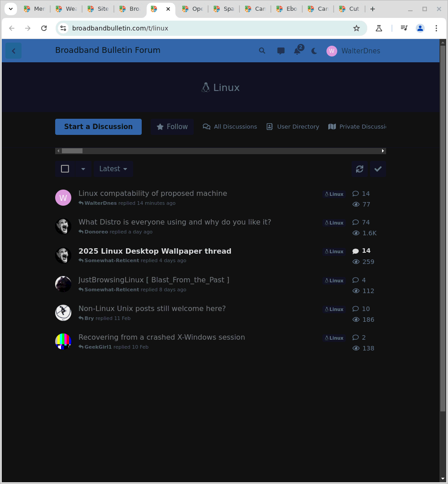Open Private Discussions link
The image size is (448, 484).
357,126
